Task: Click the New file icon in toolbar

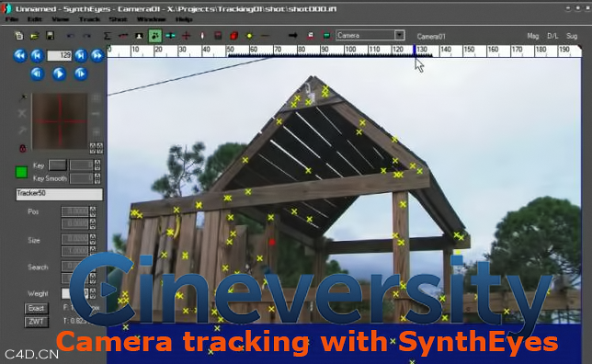Action: 19,36
